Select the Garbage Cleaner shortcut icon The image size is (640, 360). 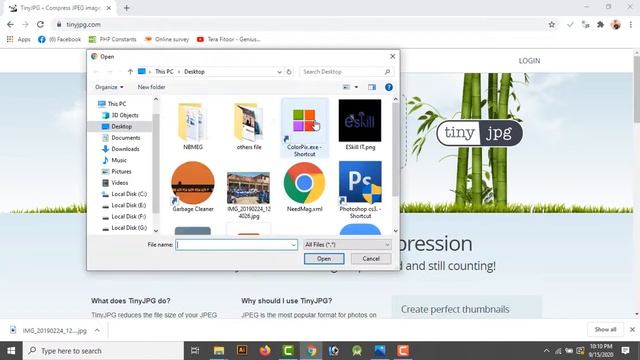coord(193,183)
